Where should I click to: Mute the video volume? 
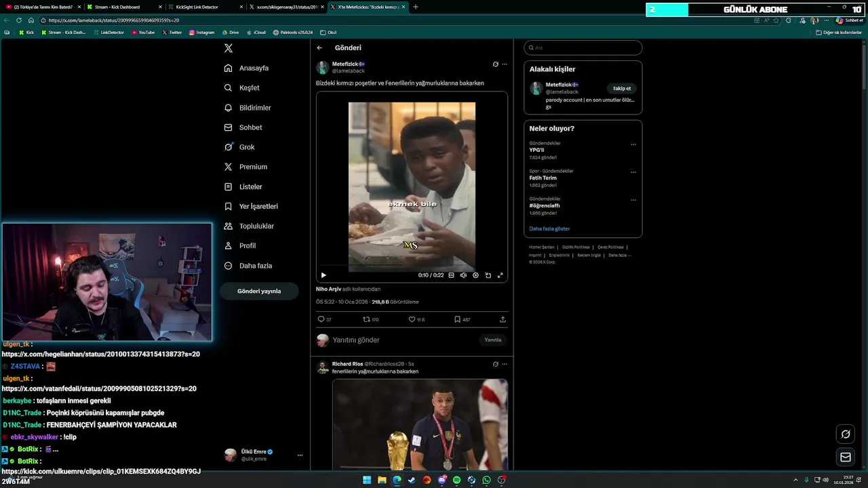click(x=463, y=275)
